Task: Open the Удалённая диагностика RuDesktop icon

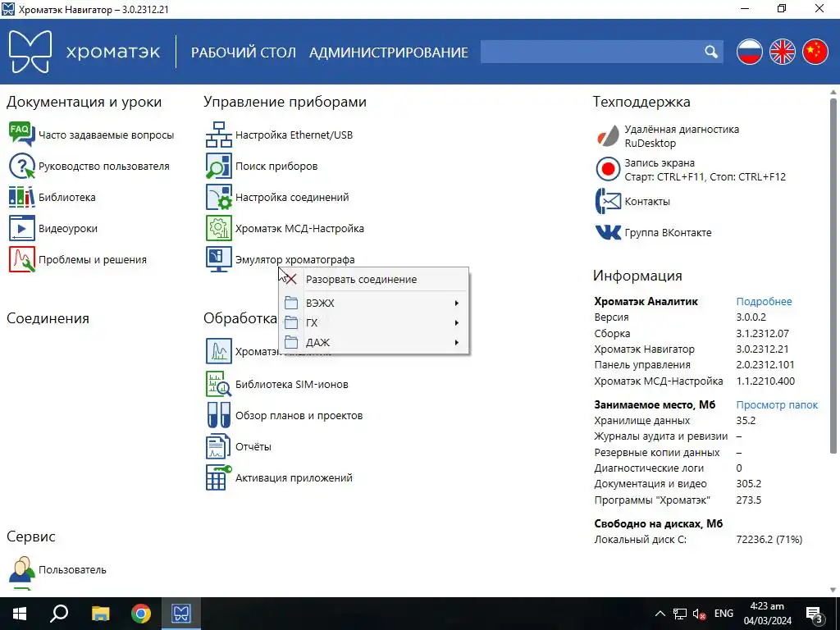Action: (608, 136)
